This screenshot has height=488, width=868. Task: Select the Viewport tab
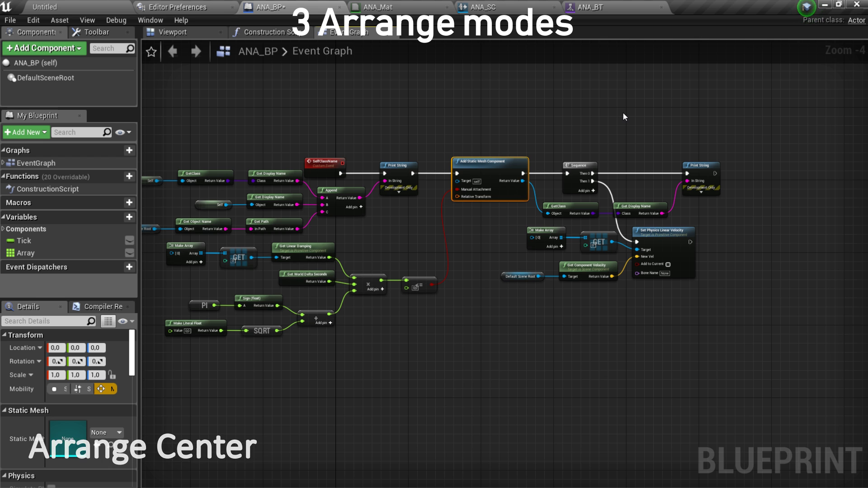pyautogui.click(x=172, y=32)
